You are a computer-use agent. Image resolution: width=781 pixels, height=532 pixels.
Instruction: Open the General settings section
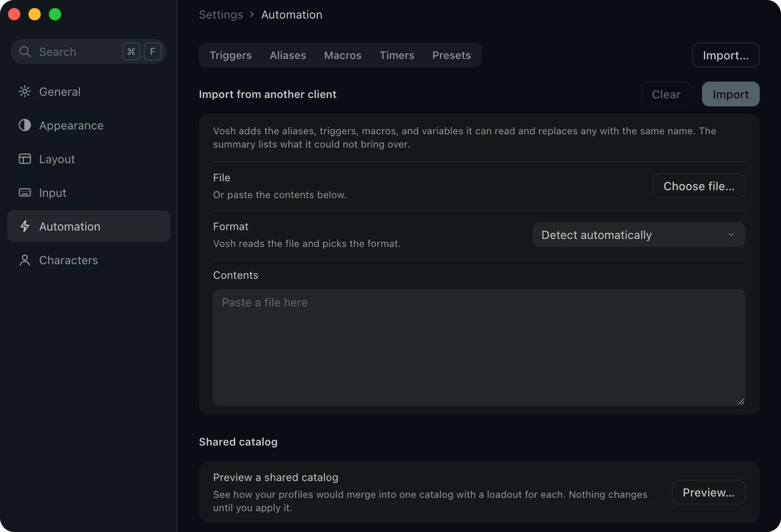(x=89, y=91)
